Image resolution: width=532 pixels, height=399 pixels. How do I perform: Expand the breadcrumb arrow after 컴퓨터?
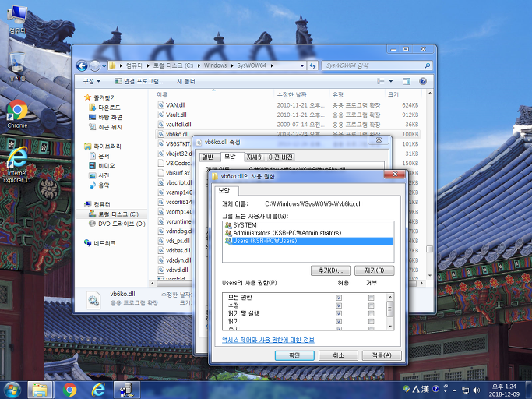click(147, 65)
